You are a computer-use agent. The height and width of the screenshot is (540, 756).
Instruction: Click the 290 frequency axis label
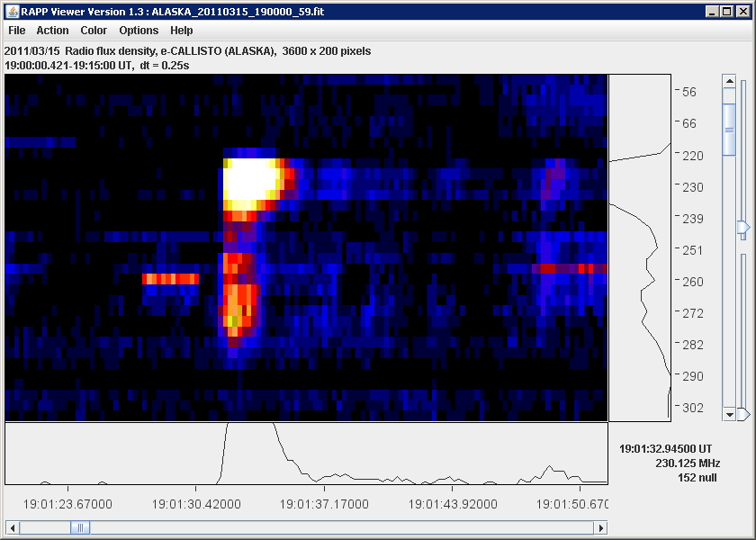(692, 376)
